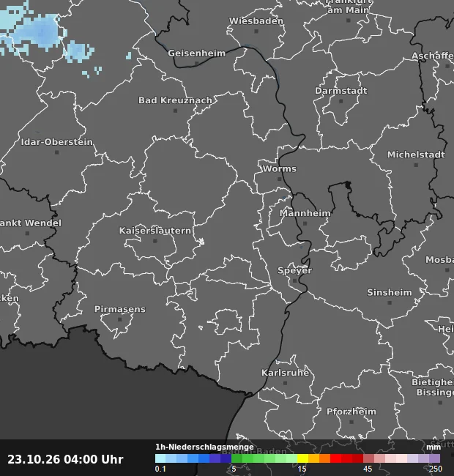Image resolution: width=454 pixels, height=476 pixels.
Task: Click the Speyer city label
Action: point(294,270)
